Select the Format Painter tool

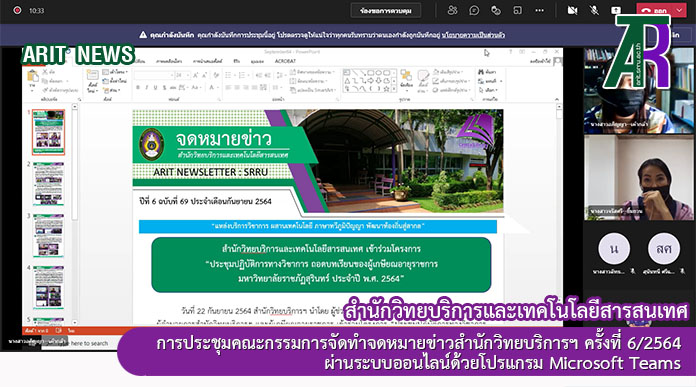[60, 90]
